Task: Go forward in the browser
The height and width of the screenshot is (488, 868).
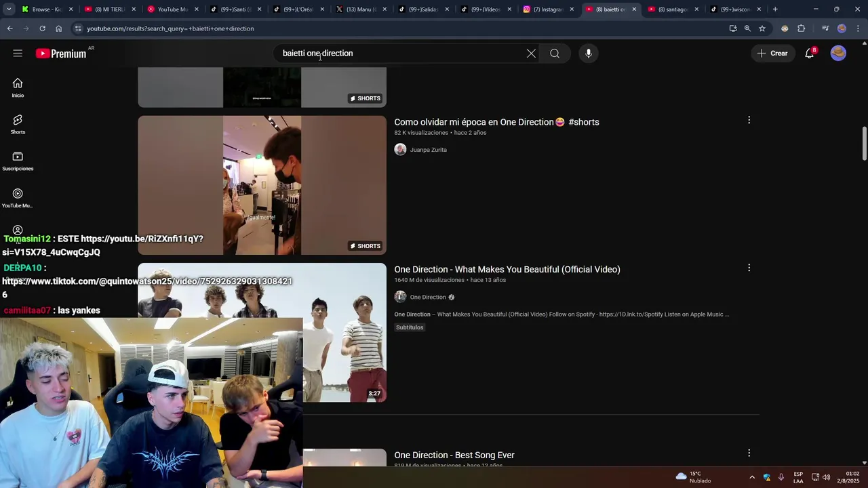Action: coord(26,28)
